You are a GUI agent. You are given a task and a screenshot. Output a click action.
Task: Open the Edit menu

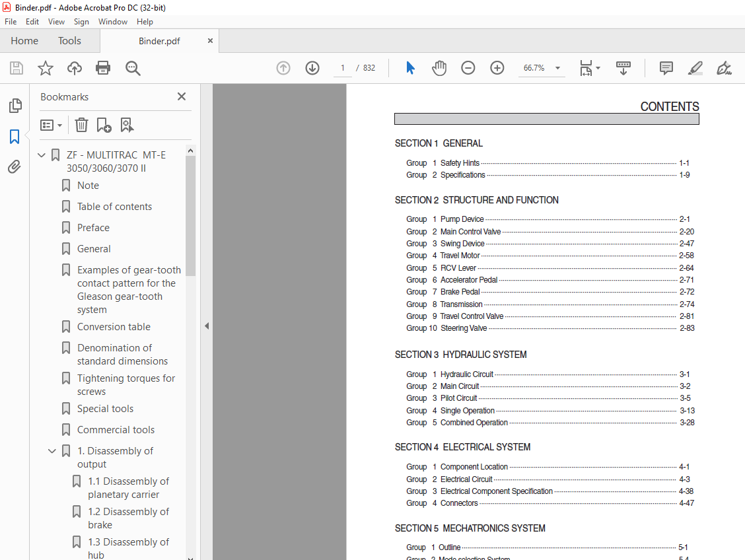pyautogui.click(x=32, y=21)
